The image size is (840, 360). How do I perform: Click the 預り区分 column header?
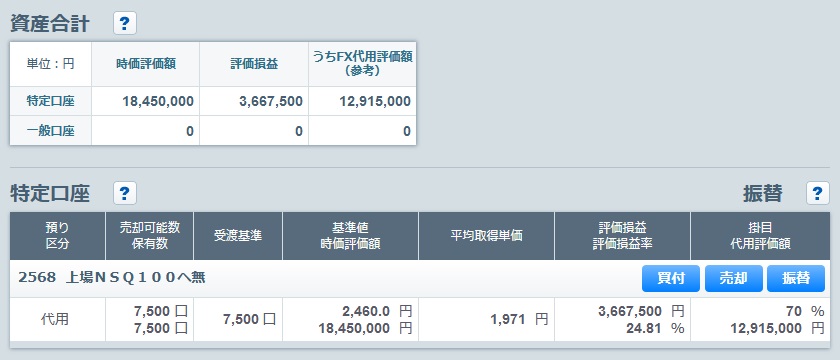(57, 236)
